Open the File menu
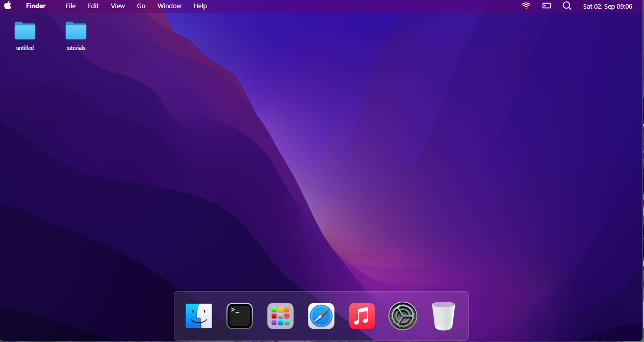The height and width of the screenshot is (342, 644). click(71, 6)
